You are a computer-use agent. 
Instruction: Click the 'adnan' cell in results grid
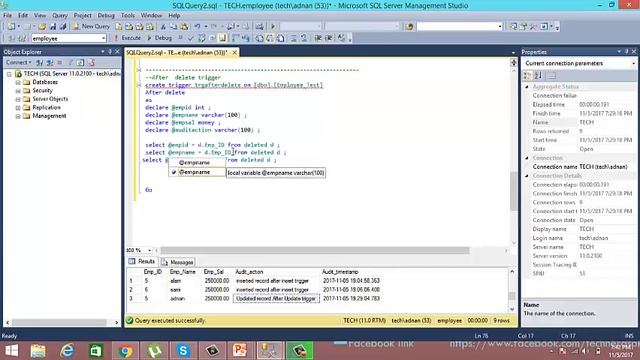pos(177,298)
